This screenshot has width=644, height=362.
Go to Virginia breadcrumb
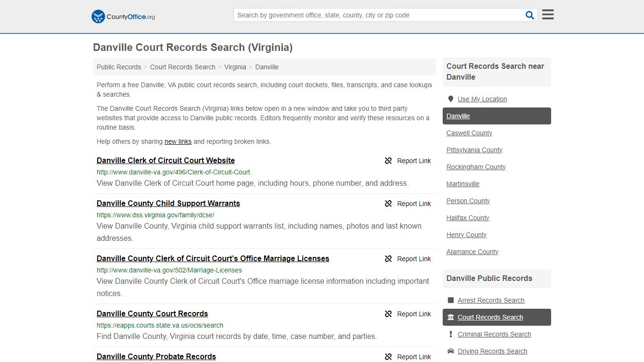click(x=235, y=67)
